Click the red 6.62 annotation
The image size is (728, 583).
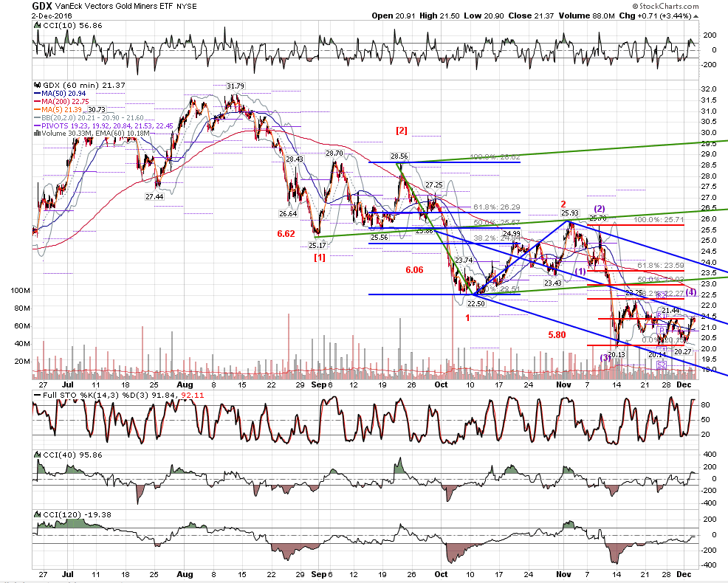pyautogui.click(x=286, y=233)
